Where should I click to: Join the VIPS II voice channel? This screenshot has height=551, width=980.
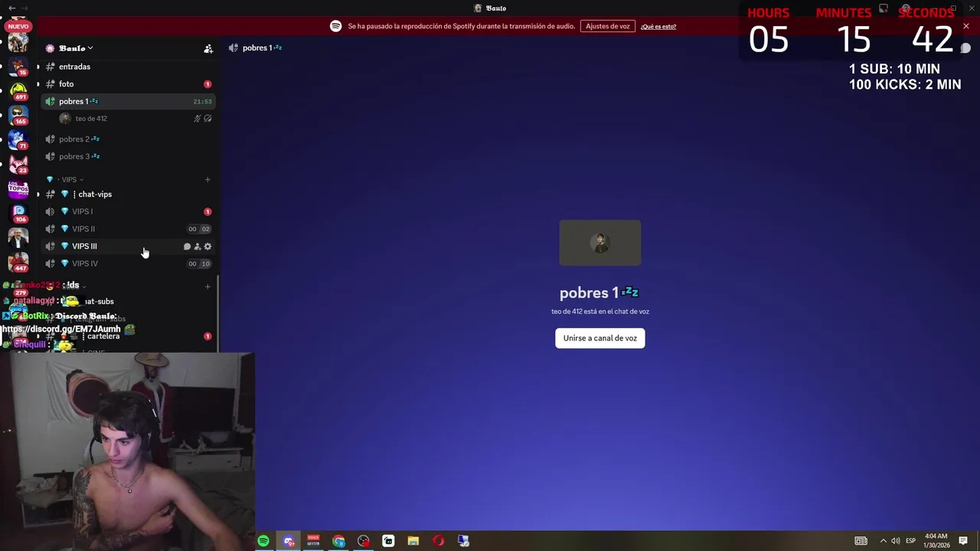pos(127,229)
